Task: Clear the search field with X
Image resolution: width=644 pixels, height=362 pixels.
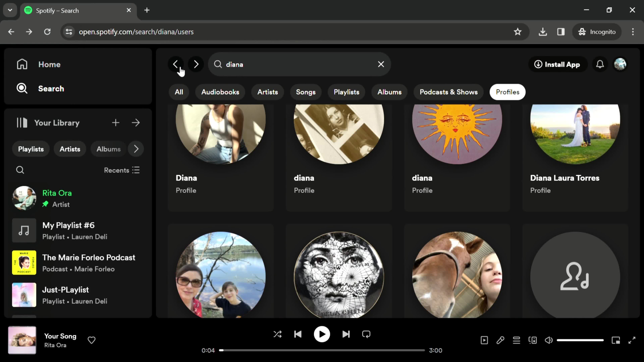Action: coord(381,64)
